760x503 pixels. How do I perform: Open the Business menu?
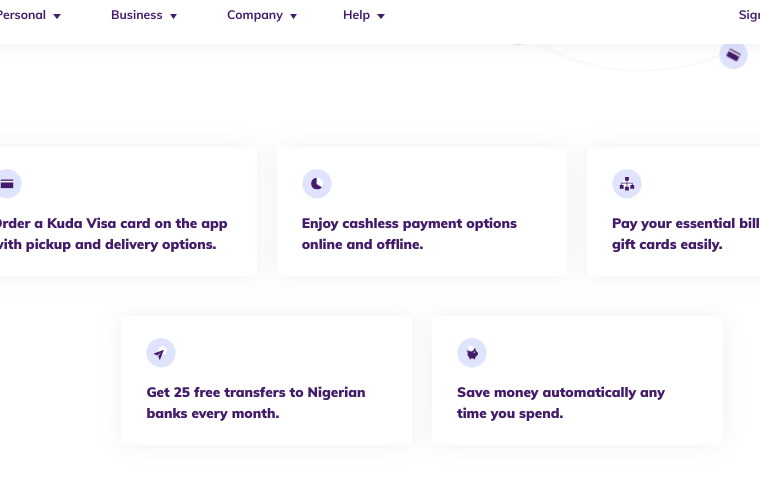(x=137, y=15)
